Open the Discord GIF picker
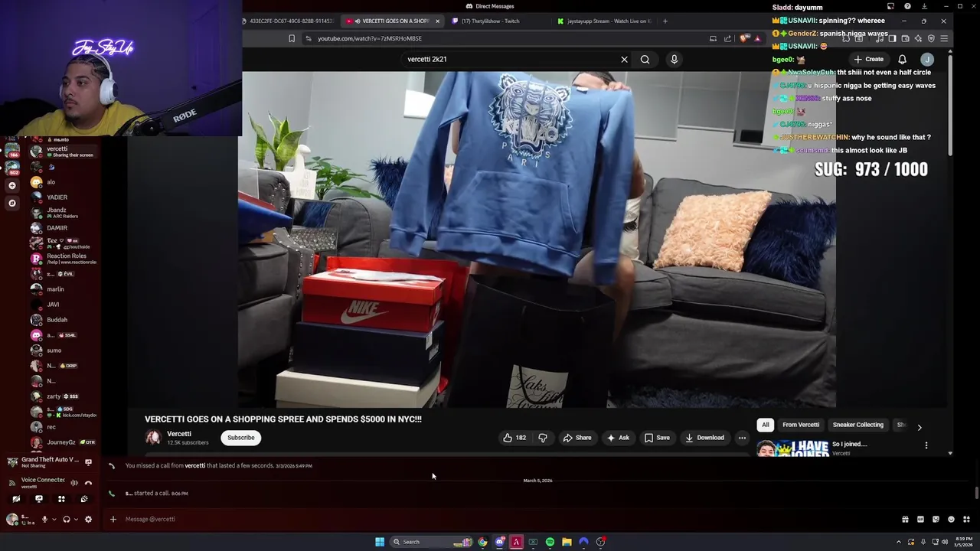980x551 pixels. pos(920,520)
